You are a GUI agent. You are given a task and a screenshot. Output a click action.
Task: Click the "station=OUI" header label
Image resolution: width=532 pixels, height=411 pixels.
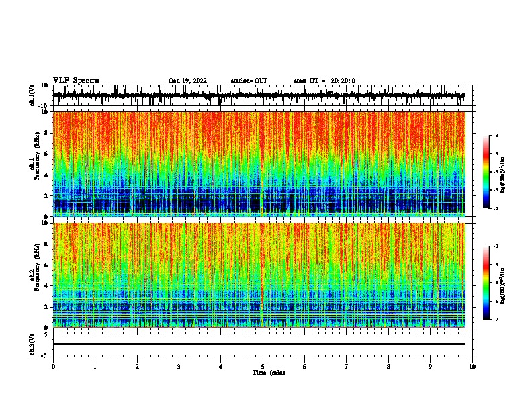point(249,81)
